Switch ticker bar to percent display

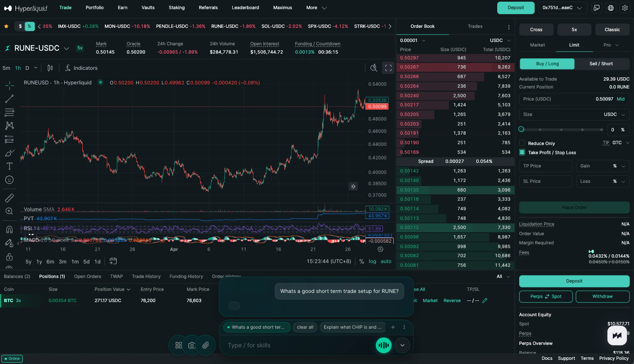coord(29,26)
